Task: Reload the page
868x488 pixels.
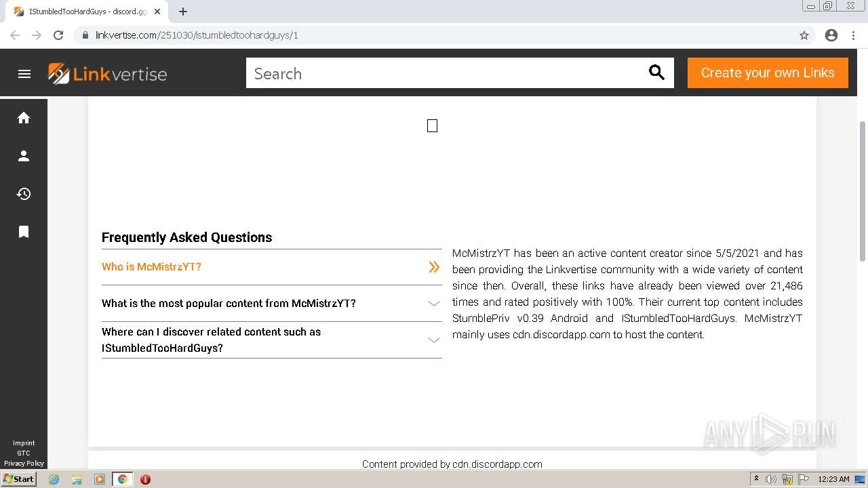Action: coord(58,35)
